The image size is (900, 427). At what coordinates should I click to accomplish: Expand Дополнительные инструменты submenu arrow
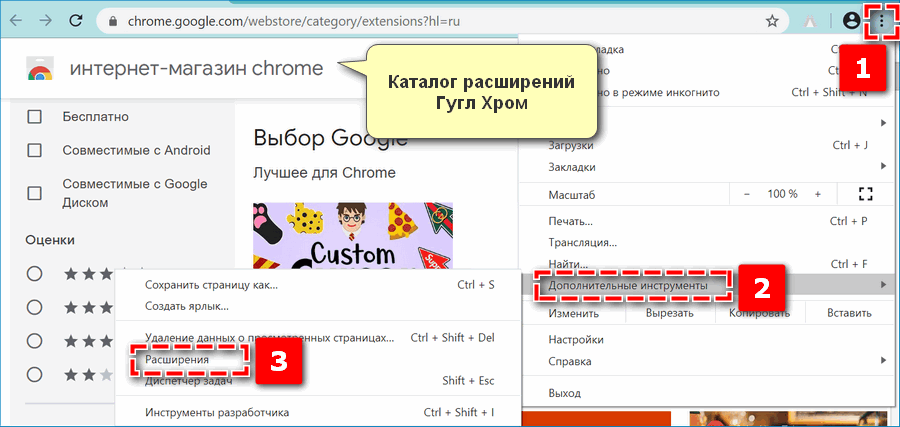point(883,285)
